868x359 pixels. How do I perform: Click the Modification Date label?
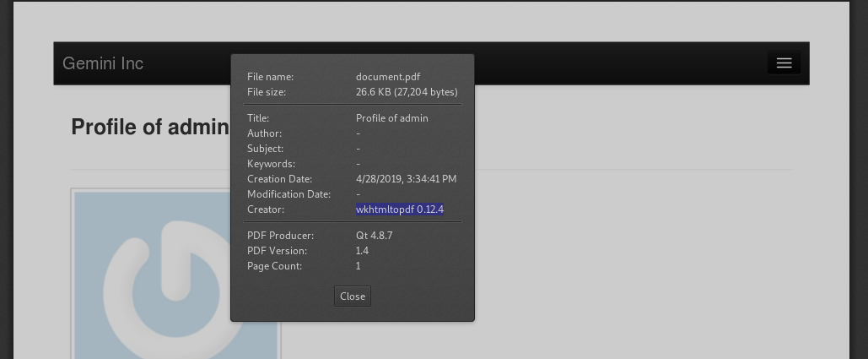pos(289,194)
